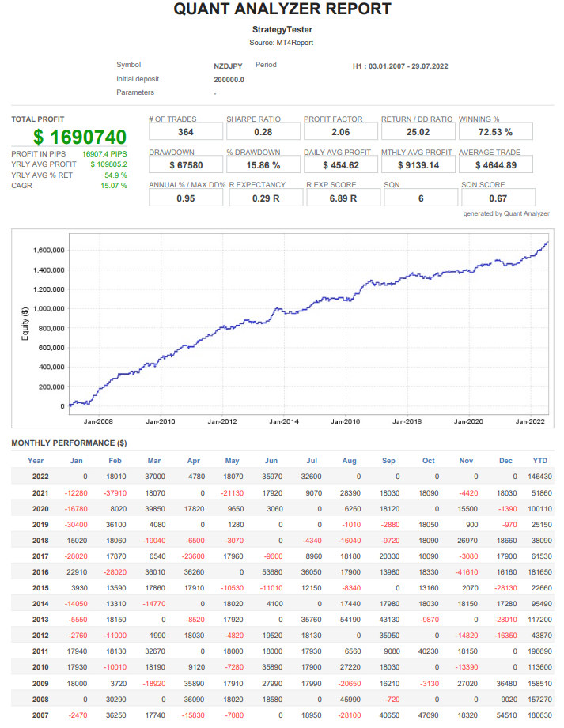Click the QUANT ANALYZER REPORT title
This screenshot has width=564, height=728.
coord(282,9)
